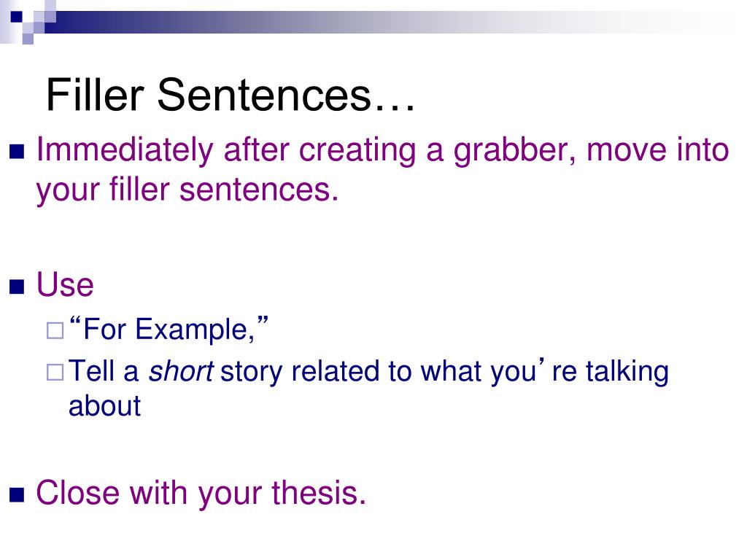Click the text For Example,
Screen dimensions: 747x560
point(169,329)
